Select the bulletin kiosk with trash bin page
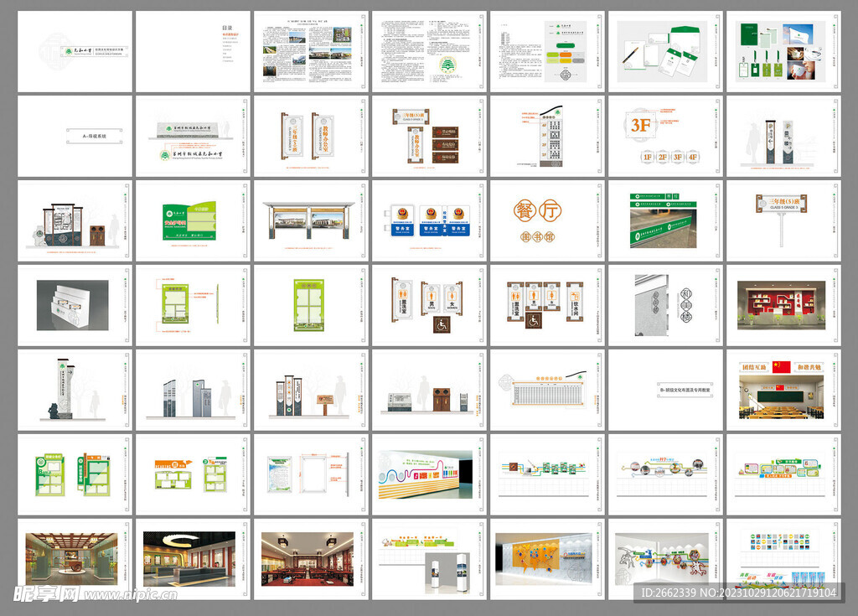 75,220
